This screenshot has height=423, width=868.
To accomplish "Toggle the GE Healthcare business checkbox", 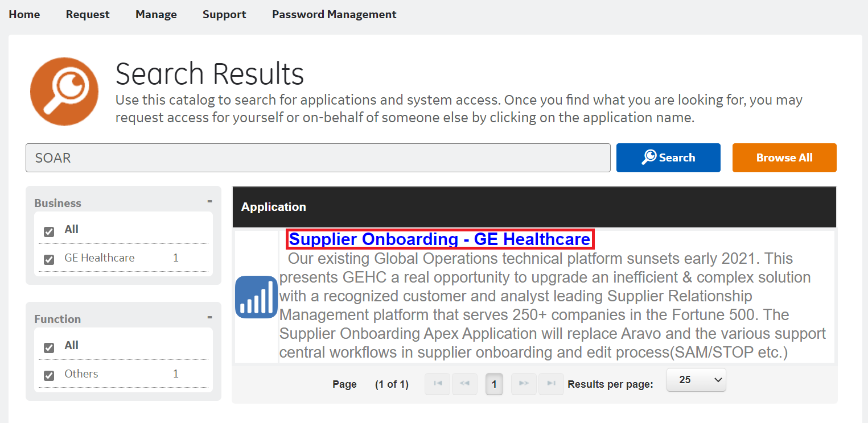I will pyautogui.click(x=49, y=260).
